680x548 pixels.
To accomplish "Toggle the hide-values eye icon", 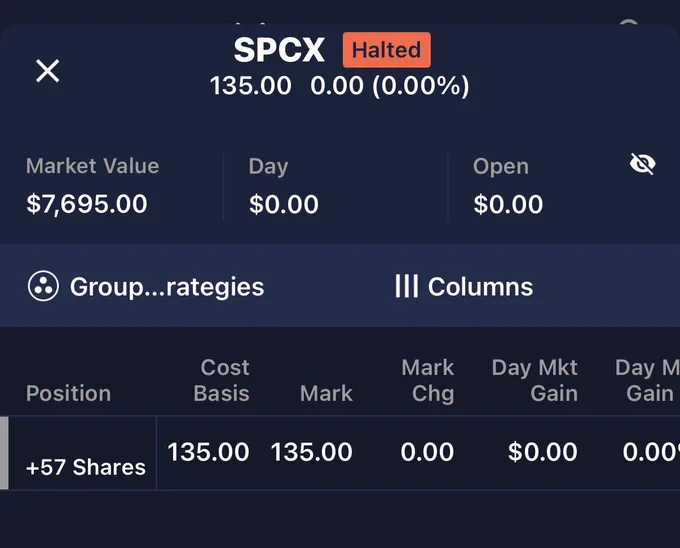I will pos(642,164).
